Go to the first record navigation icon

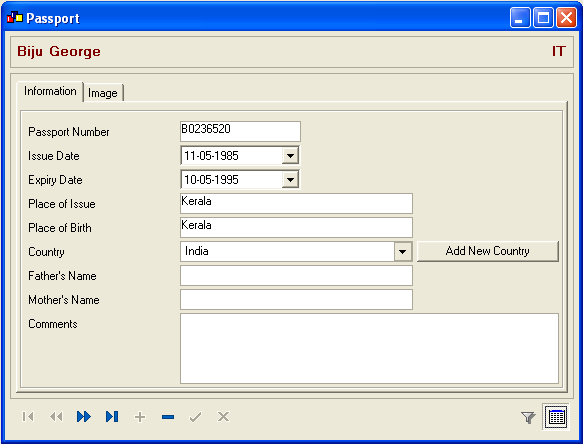tap(28, 416)
